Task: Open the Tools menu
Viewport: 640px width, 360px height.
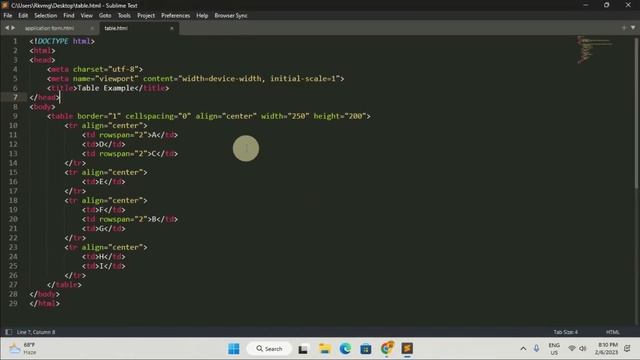Action: pyautogui.click(x=124, y=16)
